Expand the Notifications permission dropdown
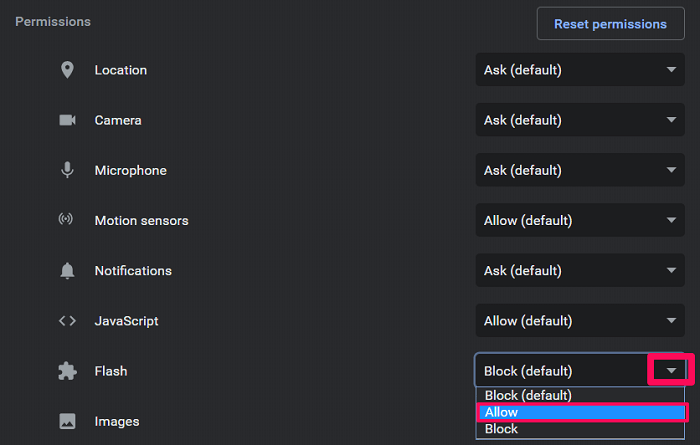Image resolution: width=700 pixels, height=445 pixels. click(x=580, y=271)
